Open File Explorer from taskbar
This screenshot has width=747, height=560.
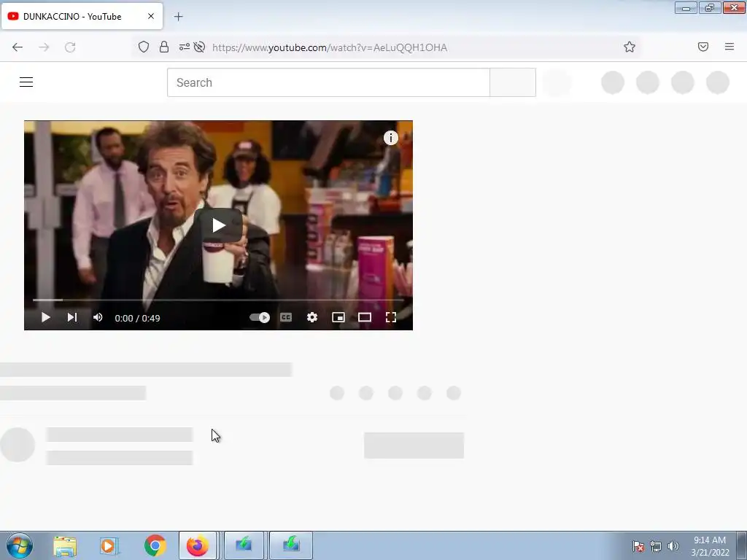[65, 545]
